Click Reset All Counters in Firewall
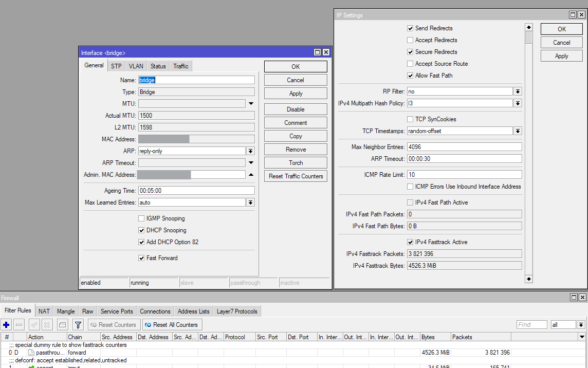Image resolution: width=588 pixels, height=368 pixels. click(172, 325)
